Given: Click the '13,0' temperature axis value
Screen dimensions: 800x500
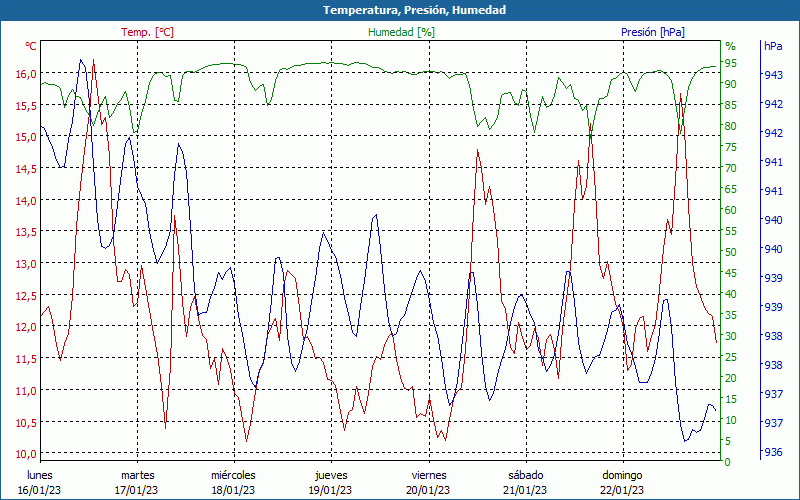Looking at the screenshot, I should pos(26,264).
